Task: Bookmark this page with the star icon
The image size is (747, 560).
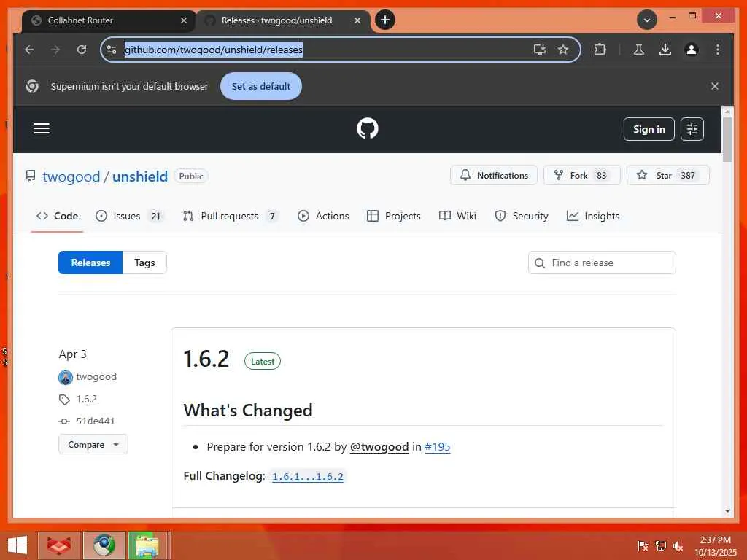Action: (x=563, y=50)
